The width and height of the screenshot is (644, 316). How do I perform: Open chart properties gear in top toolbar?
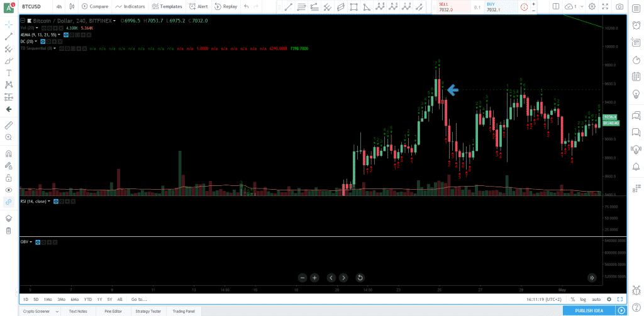[592, 6]
